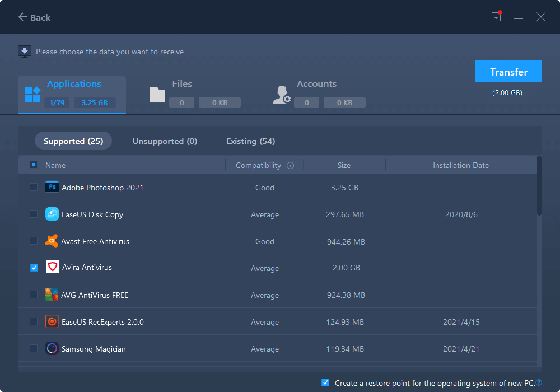Sort by the Size column header
The image size is (560, 392).
click(344, 165)
